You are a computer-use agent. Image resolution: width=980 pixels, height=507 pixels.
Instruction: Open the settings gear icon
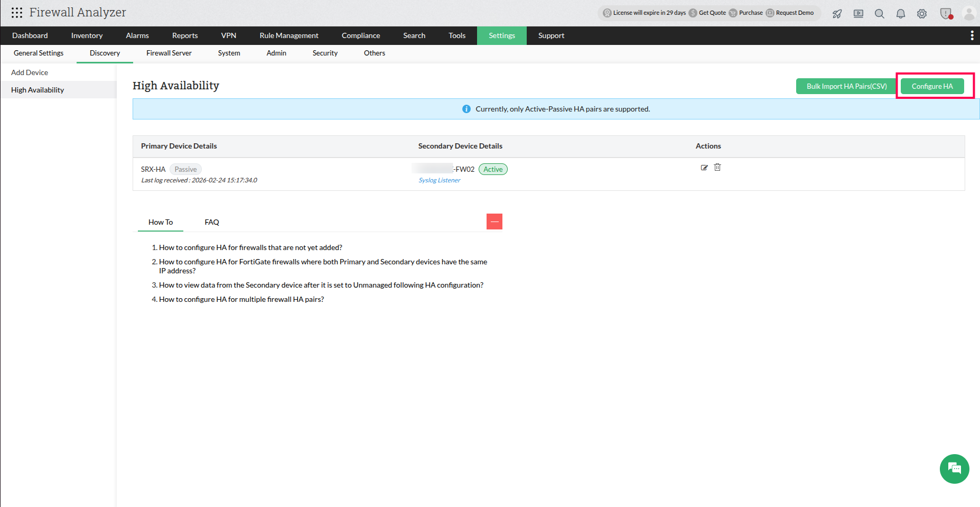point(922,14)
